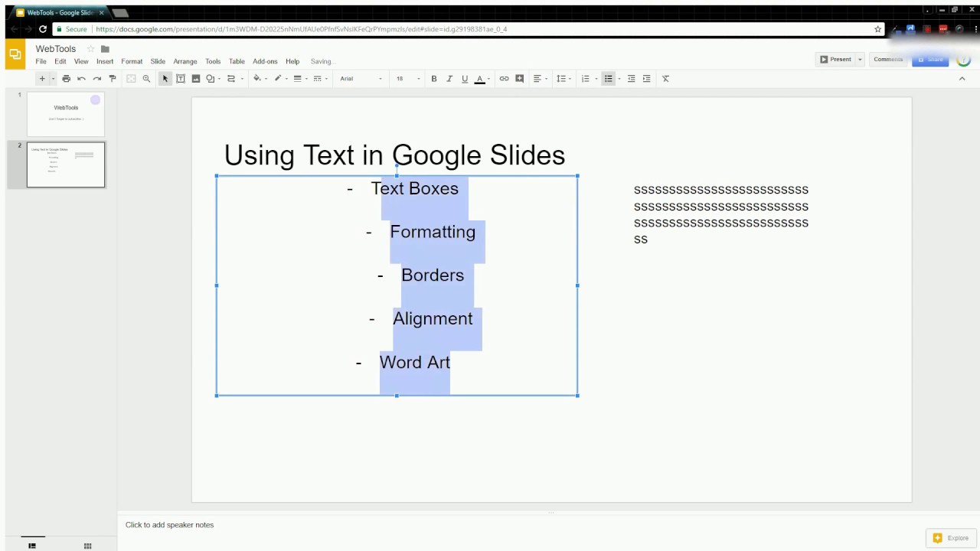Expand the Present button dropdown arrow
Image resolution: width=980 pixels, height=551 pixels.
pyautogui.click(x=860, y=60)
